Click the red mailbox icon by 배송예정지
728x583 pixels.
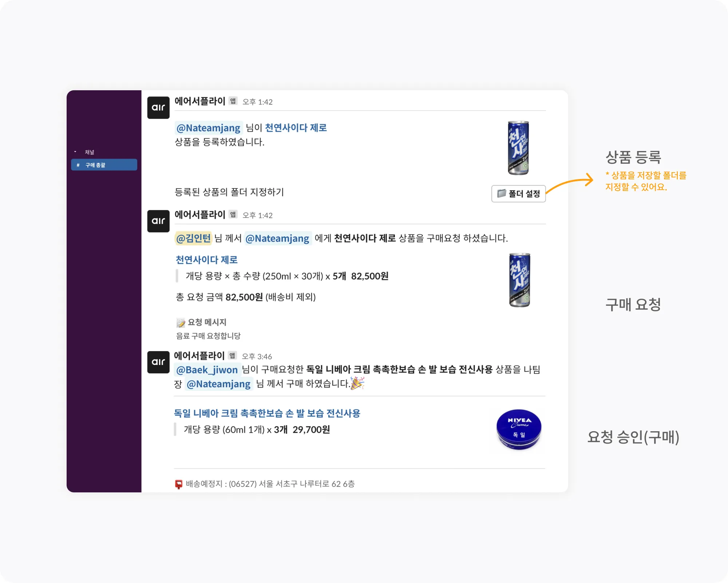tap(179, 484)
